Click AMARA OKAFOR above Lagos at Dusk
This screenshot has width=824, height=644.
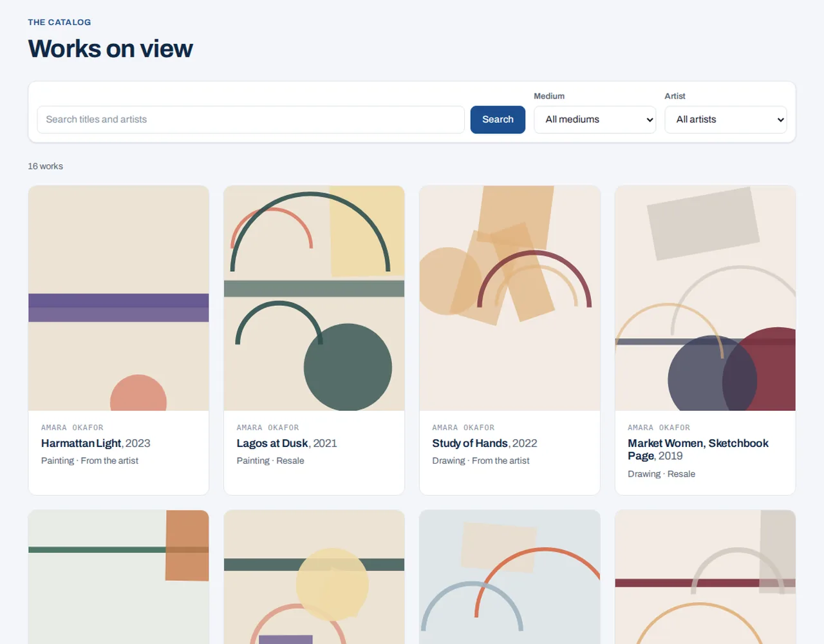tap(268, 428)
